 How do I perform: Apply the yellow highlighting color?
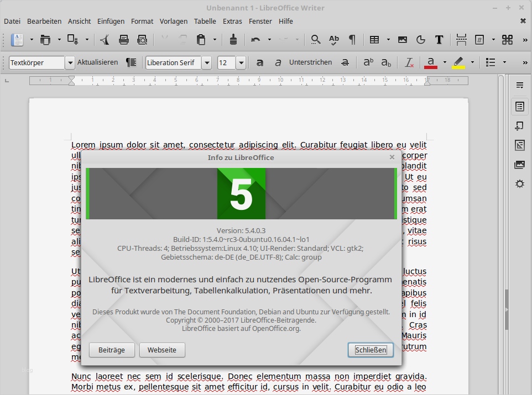458,63
